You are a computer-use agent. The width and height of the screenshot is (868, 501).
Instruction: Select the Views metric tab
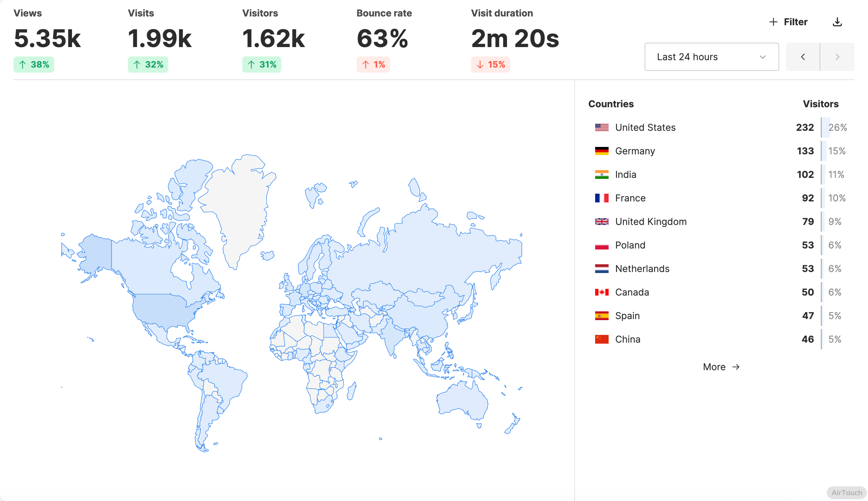coord(47,38)
